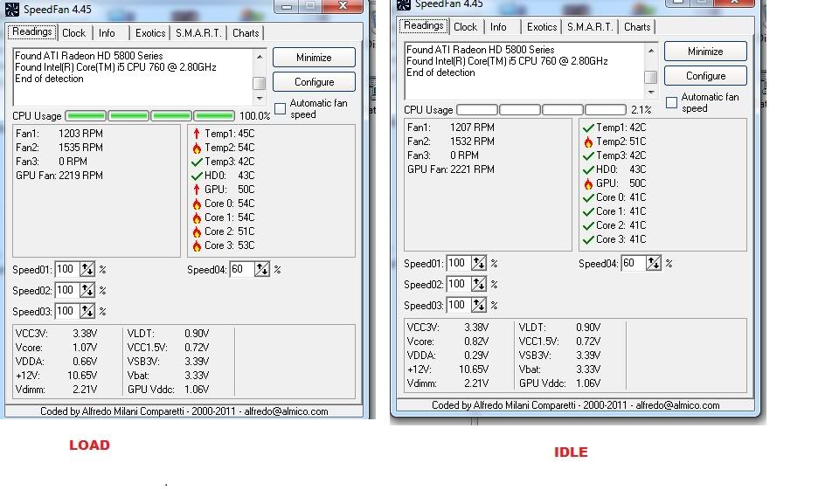
Task: Click log scrollbar up arrow in IDLE window
Action: (651, 51)
